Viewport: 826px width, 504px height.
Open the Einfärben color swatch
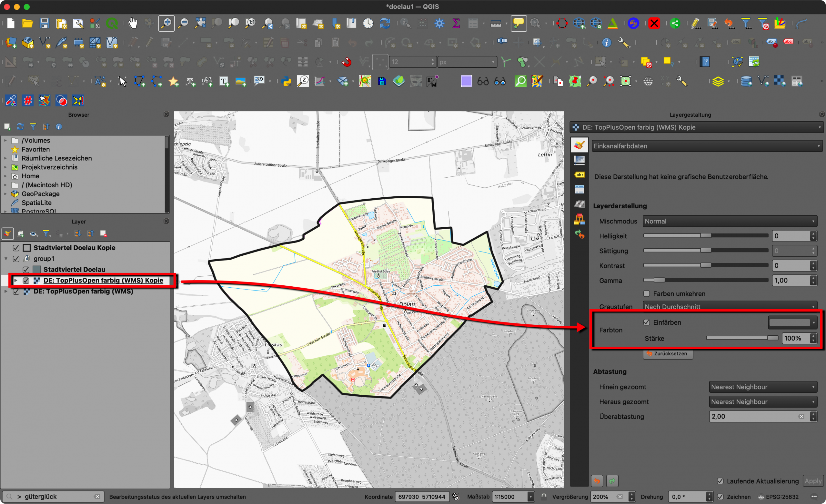(x=792, y=322)
